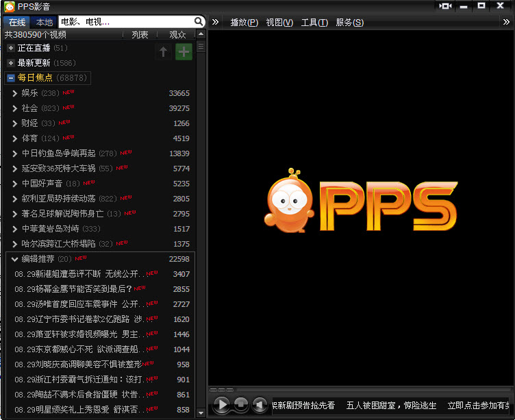Click the up arrow button in list panel
Viewport: 515px width, 420px height.
coord(163,52)
